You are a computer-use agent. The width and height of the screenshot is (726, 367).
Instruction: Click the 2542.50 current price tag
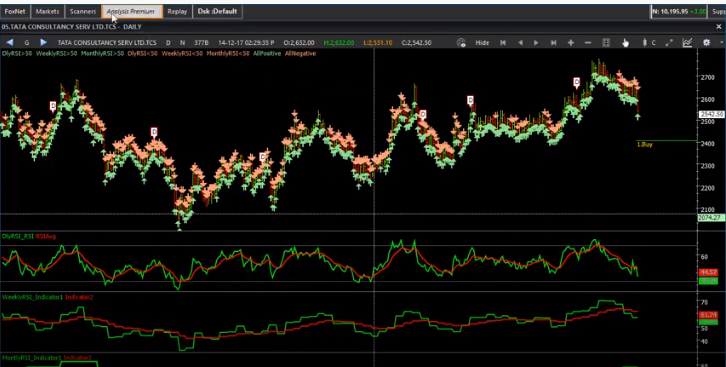[712, 114]
